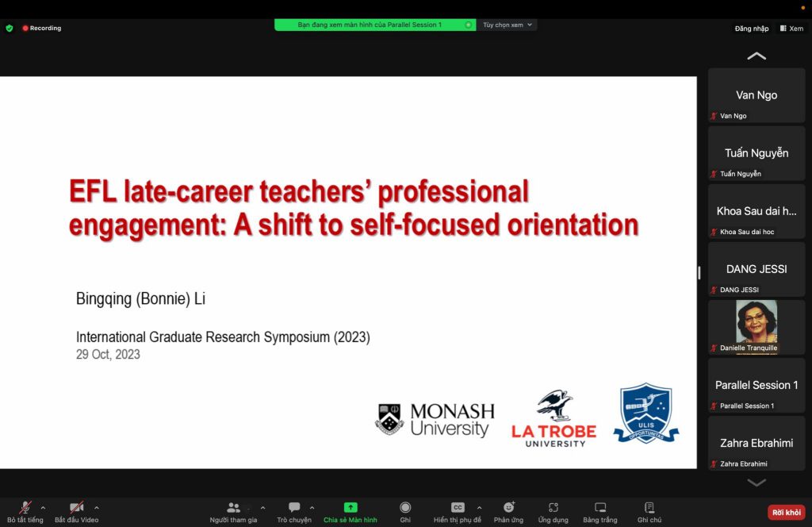This screenshot has height=527, width=812.
Task: Open the Xem view menu
Action: 791,28
